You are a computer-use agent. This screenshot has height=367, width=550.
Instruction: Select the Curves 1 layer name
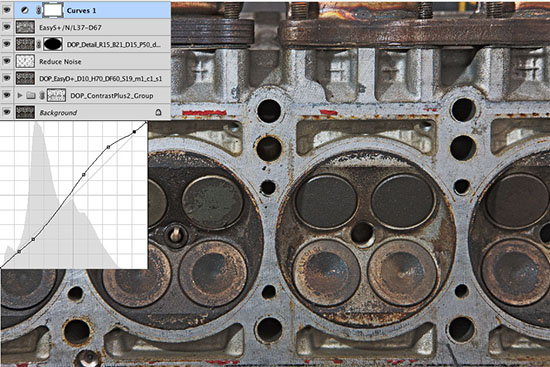click(81, 11)
